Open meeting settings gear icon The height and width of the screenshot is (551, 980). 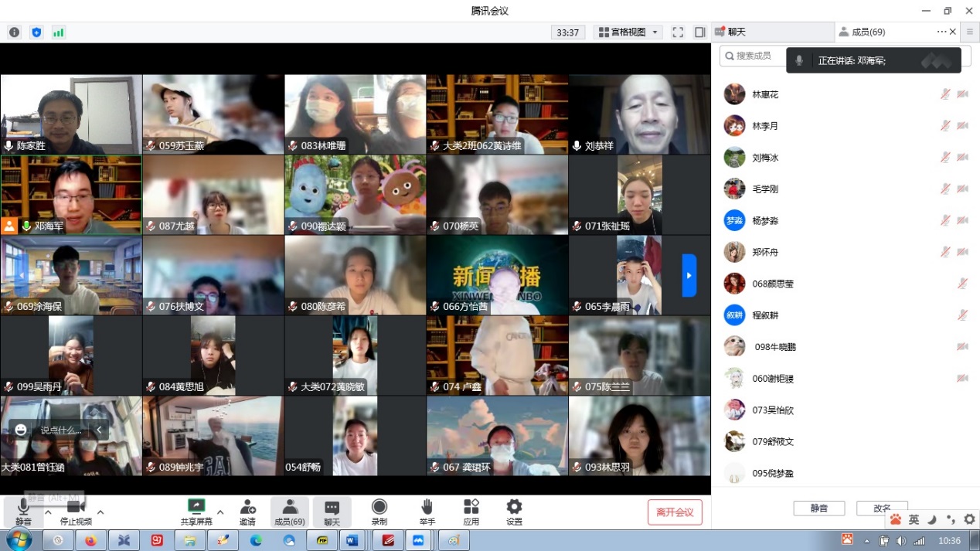[514, 507]
